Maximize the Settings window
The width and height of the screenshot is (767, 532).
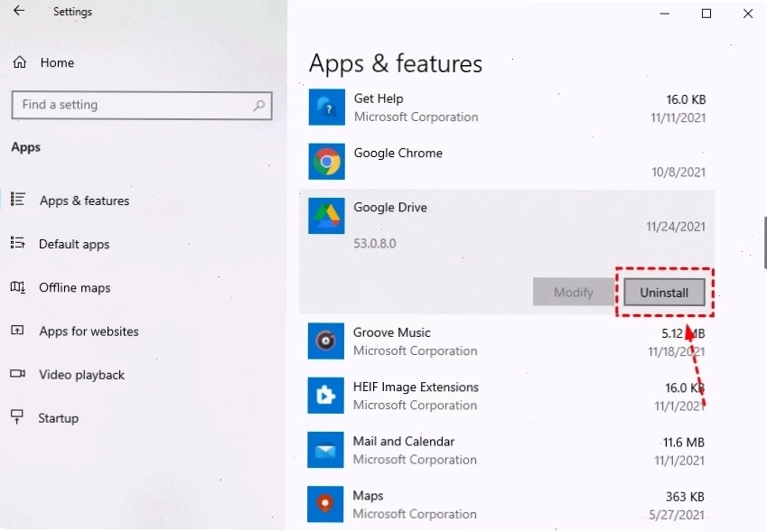706,14
